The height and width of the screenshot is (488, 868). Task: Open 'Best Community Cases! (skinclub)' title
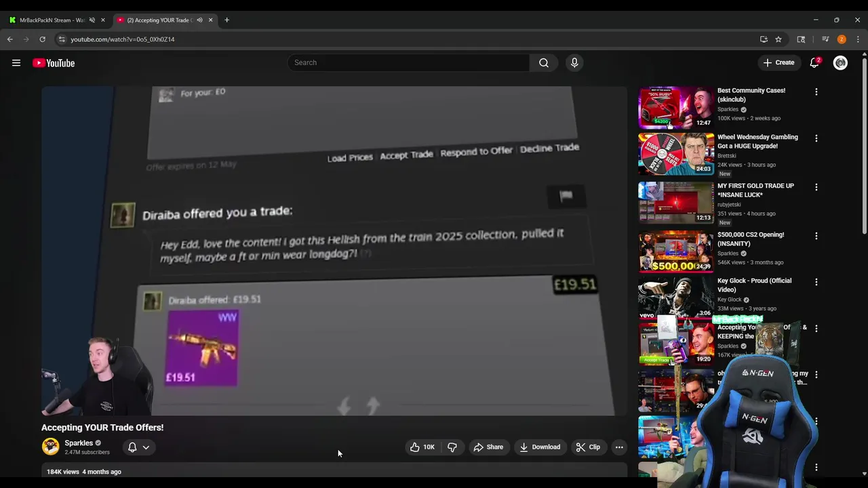pyautogui.click(x=751, y=95)
